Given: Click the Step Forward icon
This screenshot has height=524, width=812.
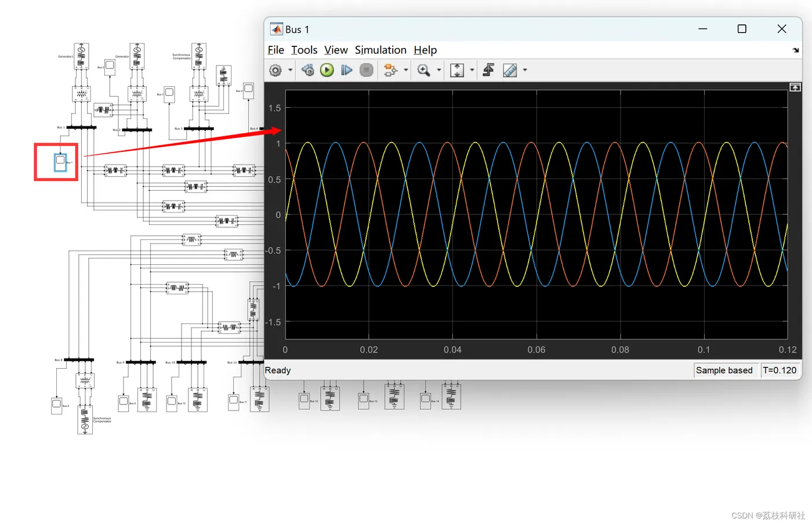Looking at the screenshot, I should tap(346, 70).
